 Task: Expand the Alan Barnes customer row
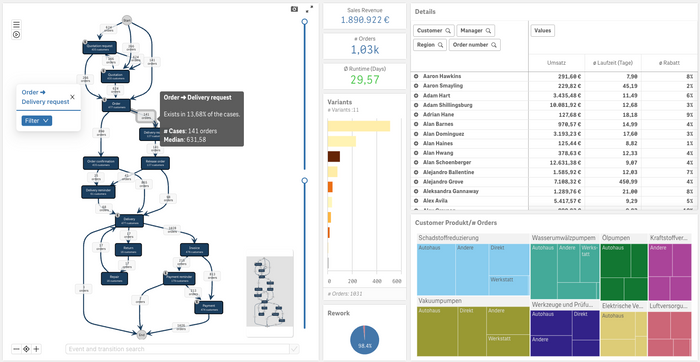pos(416,124)
